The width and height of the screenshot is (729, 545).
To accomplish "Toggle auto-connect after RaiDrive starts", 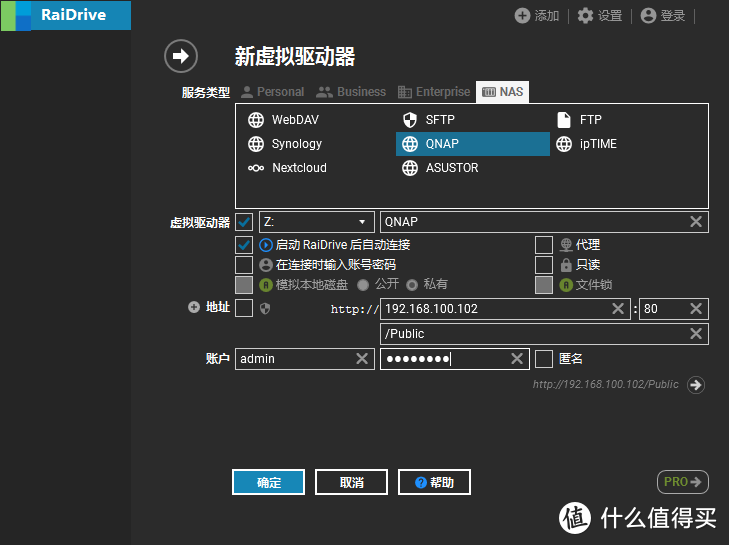I will coord(244,245).
